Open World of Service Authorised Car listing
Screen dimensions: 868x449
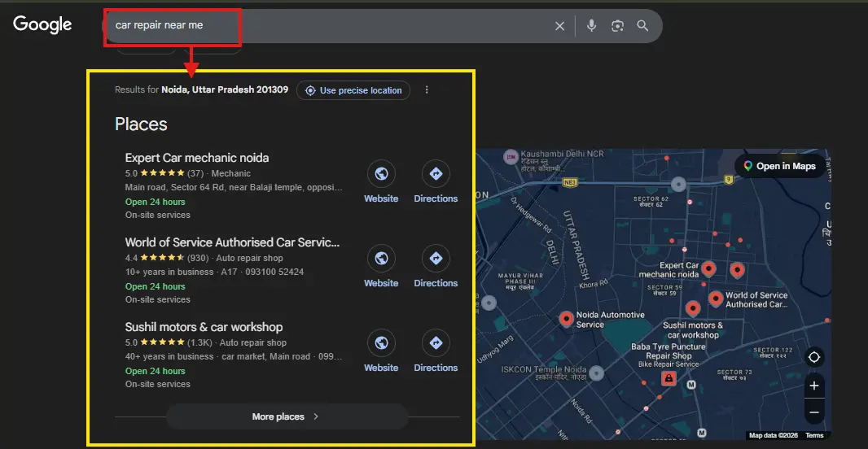(x=232, y=242)
